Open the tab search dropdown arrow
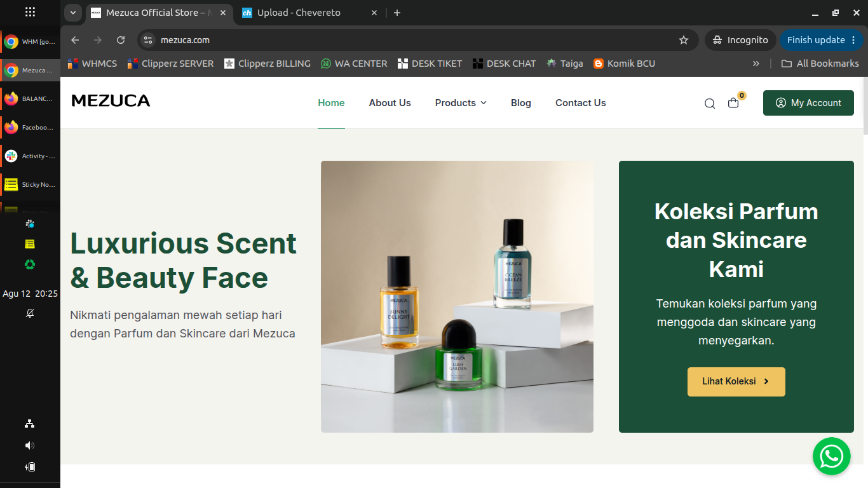Viewport: 868px width, 488px height. [x=72, y=13]
